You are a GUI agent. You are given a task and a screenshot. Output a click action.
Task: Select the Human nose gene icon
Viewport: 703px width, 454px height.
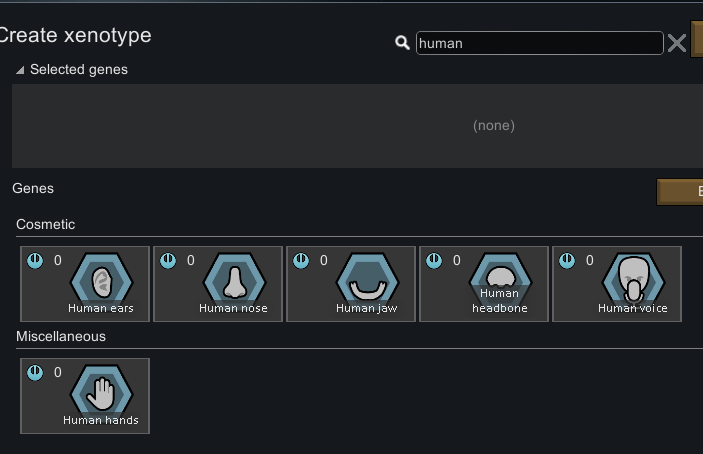pyautogui.click(x=234, y=282)
